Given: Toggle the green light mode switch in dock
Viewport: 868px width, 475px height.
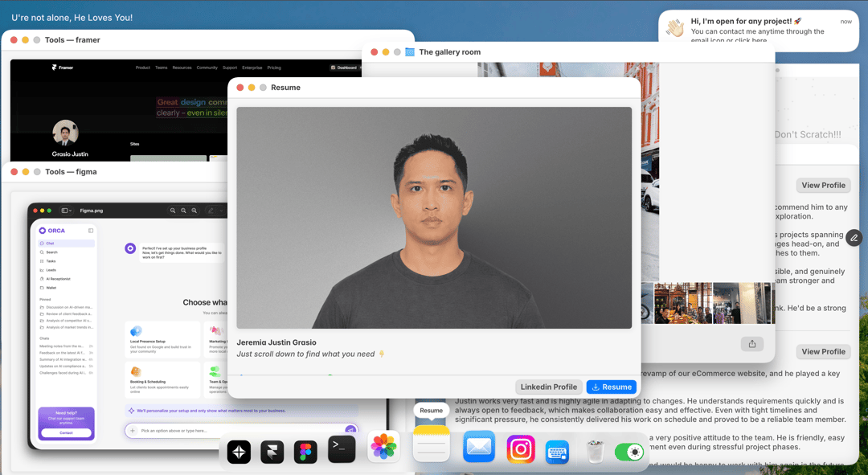Looking at the screenshot, I should [x=628, y=452].
